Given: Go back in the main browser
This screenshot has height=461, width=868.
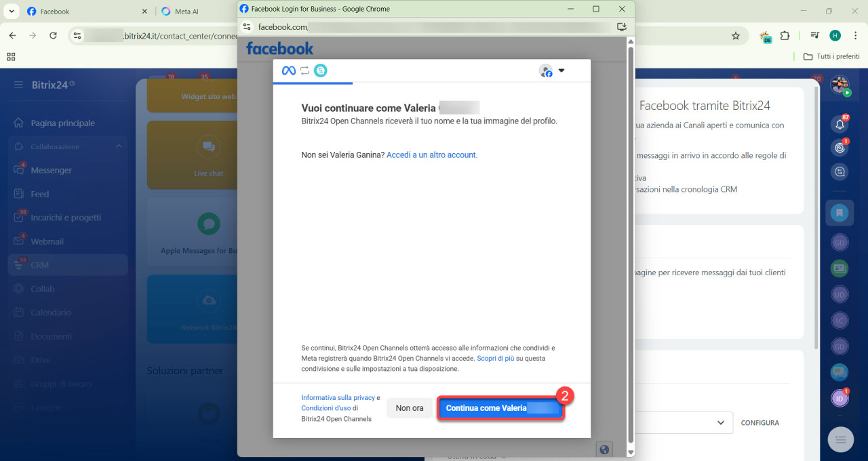Looking at the screenshot, I should [12, 35].
